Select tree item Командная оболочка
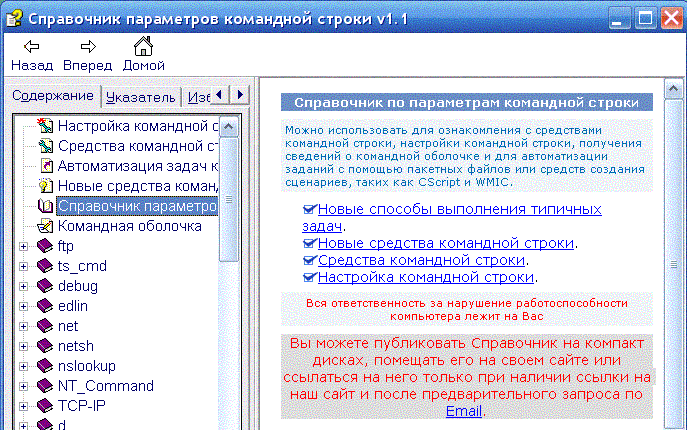This screenshot has width=687, height=431. coord(130,226)
